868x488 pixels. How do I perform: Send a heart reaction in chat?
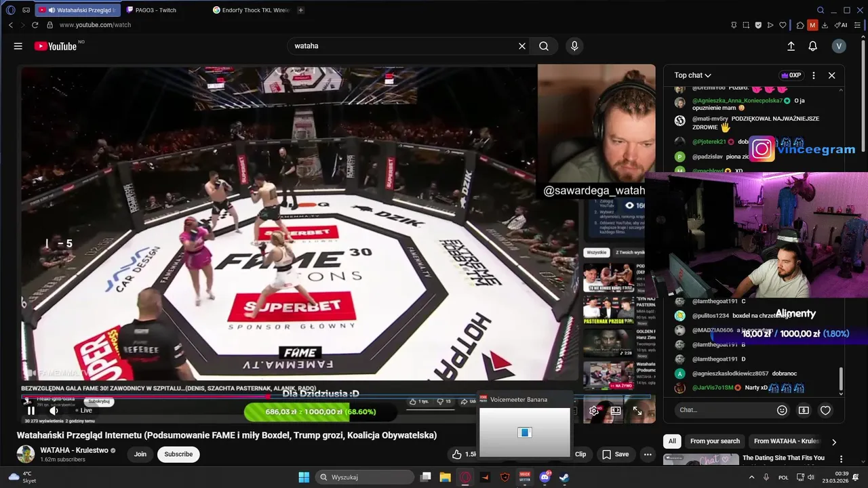825,410
